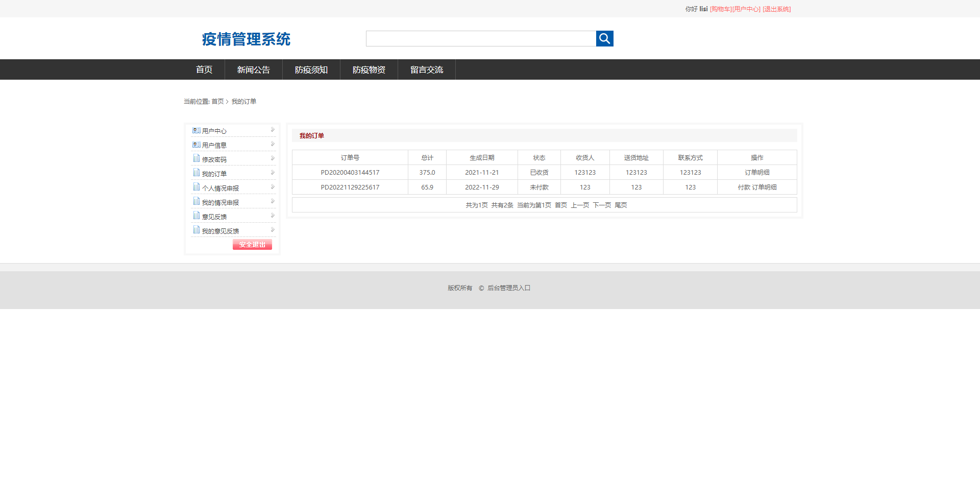Viewport: 980px width, 495px height.
Task: Open the 新闻公告 navigation tab
Action: click(x=254, y=69)
